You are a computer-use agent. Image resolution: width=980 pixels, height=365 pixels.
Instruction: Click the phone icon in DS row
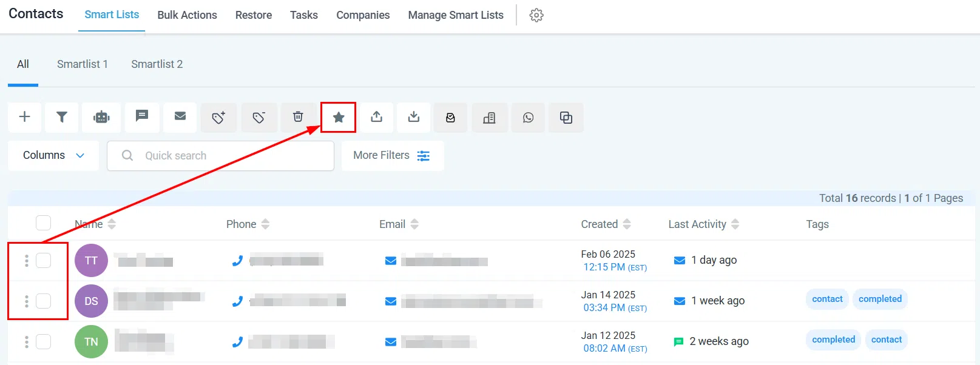[237, 301]
